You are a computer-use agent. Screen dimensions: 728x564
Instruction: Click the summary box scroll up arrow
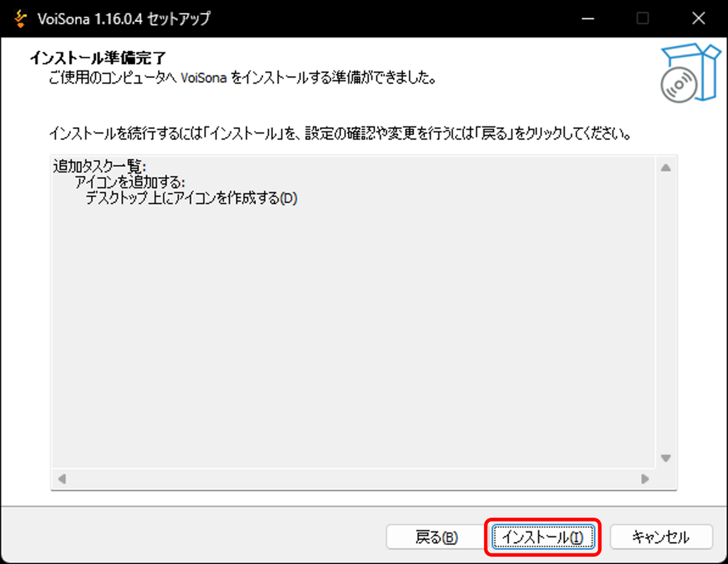665,168
